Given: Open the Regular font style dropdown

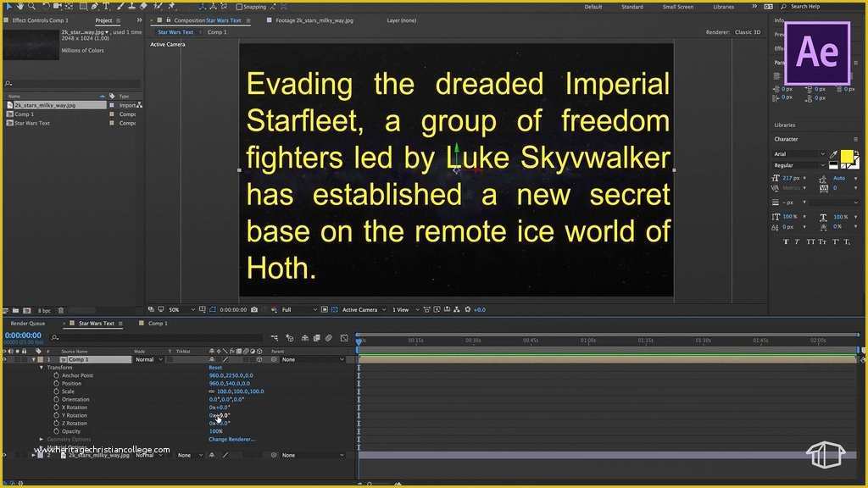Looking at the screenshot, I should (x=799, y=165).
